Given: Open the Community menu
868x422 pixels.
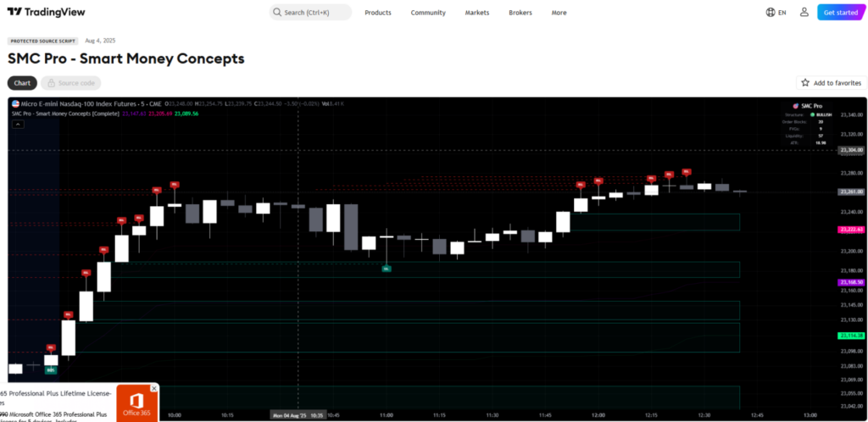Looking at the screenshot, I should [428, 13].
